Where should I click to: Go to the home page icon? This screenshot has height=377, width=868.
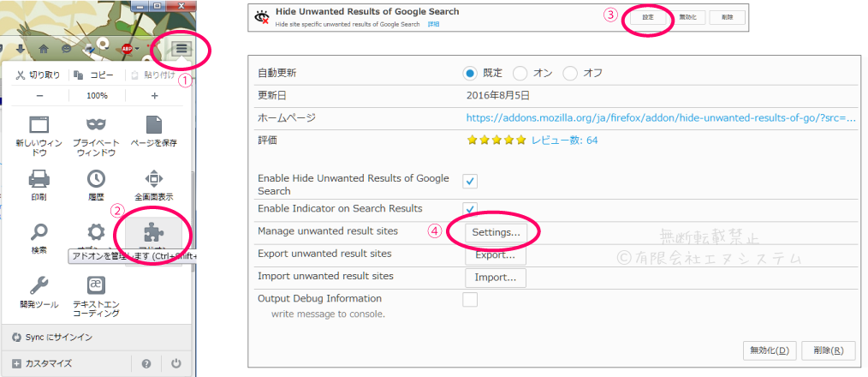coord(44,49)
